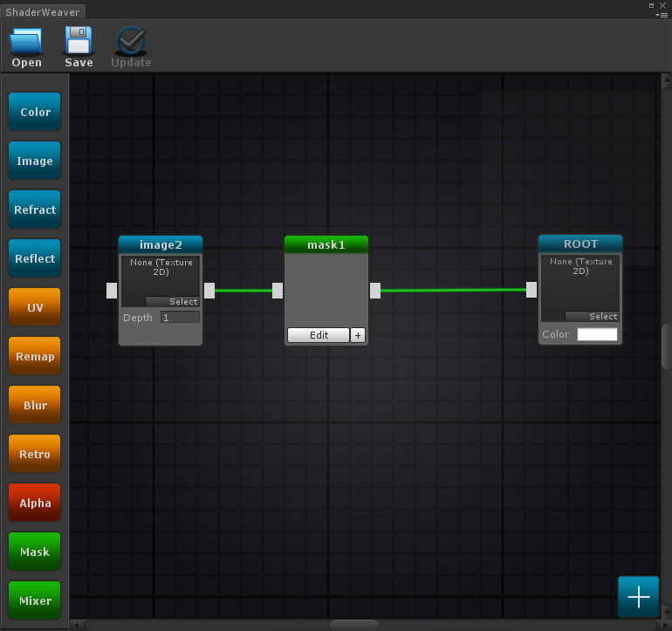This screenshot has height=631, width=672.
Task: Click the blue plus button in canvas corner
Action: pyautogui.click(x=638, y=597)
